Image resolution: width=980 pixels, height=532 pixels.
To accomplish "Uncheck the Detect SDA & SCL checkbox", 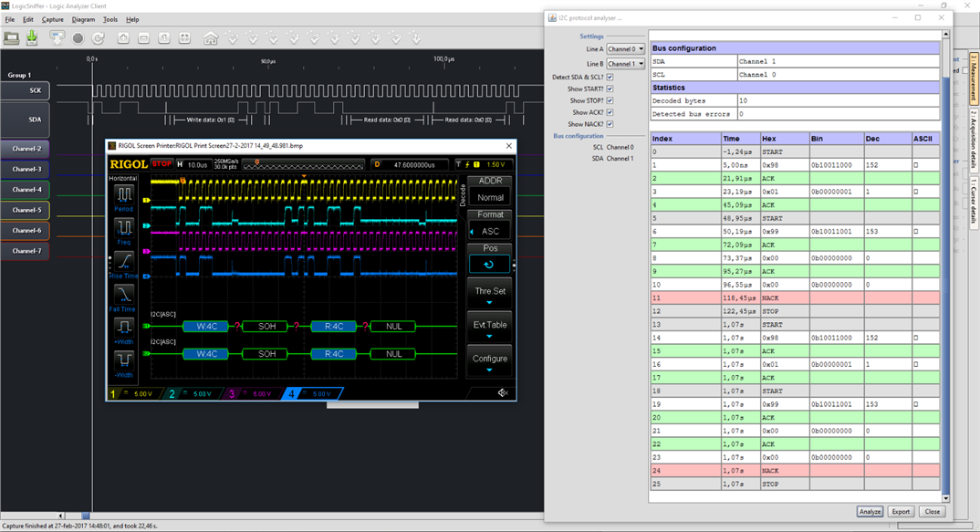I will click(610, 78).
